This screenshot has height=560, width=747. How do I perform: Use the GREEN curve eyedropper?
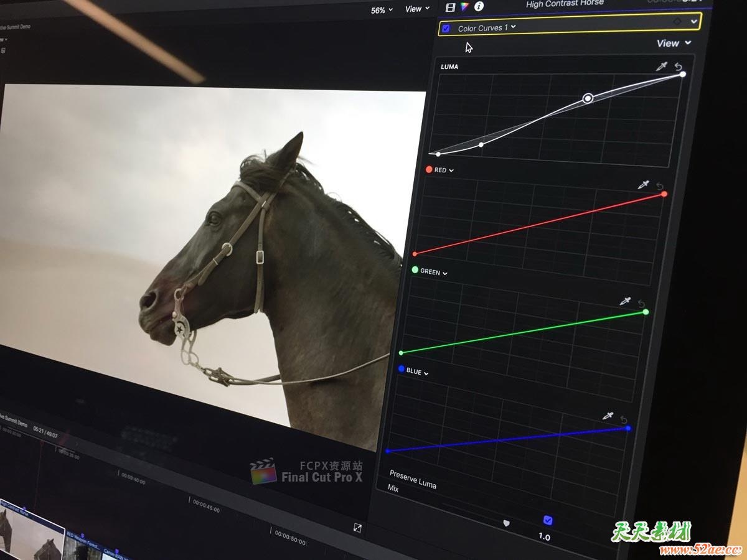click(625, 301)
